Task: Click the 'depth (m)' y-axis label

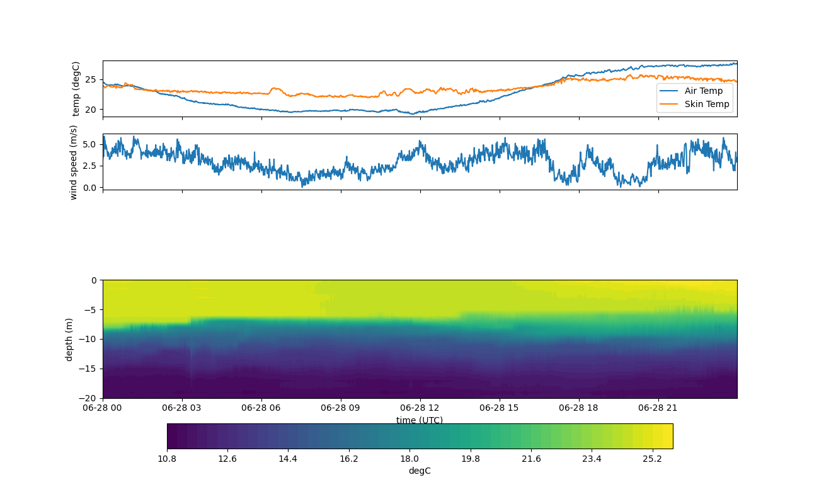Action: point(69,340)
